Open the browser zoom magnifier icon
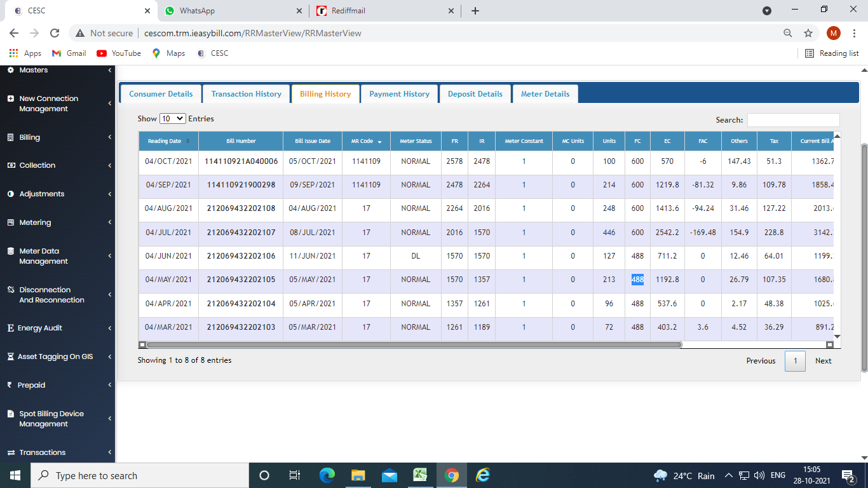Image resolution: width=868 pixels, height=488 pixels. click(788, 33)
